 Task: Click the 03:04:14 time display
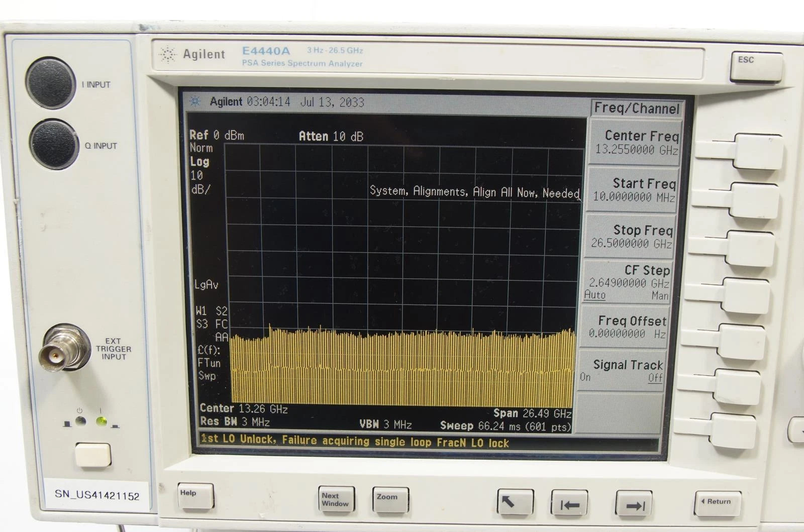coord(269,102)
